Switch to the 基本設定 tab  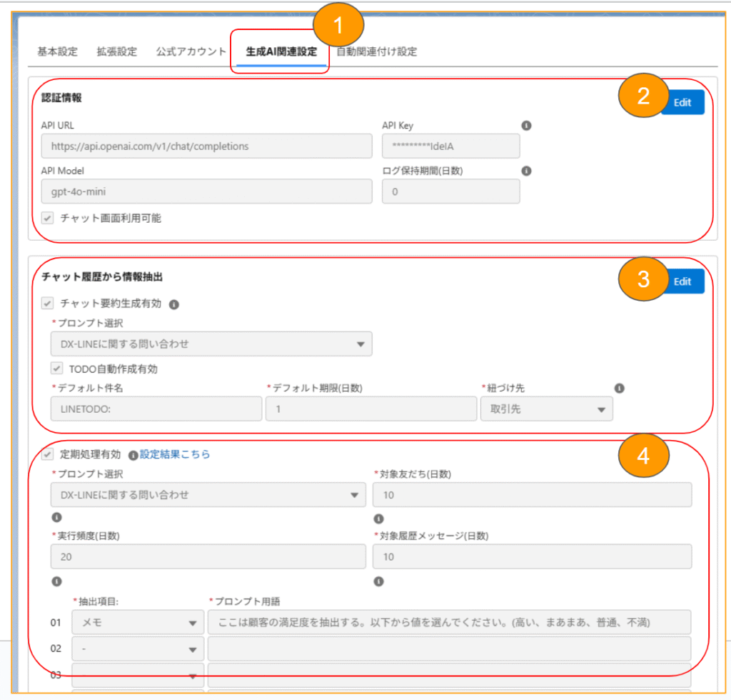[x=57, y=51]
